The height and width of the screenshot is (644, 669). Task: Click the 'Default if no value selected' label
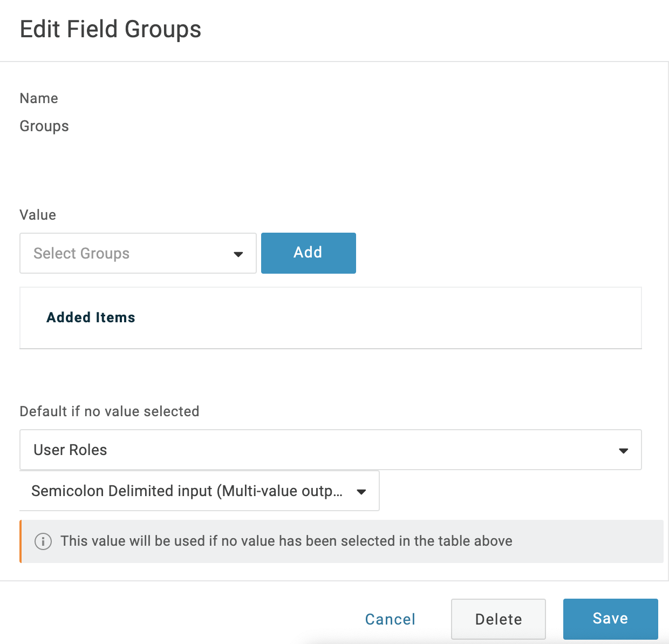coord(110,411)
